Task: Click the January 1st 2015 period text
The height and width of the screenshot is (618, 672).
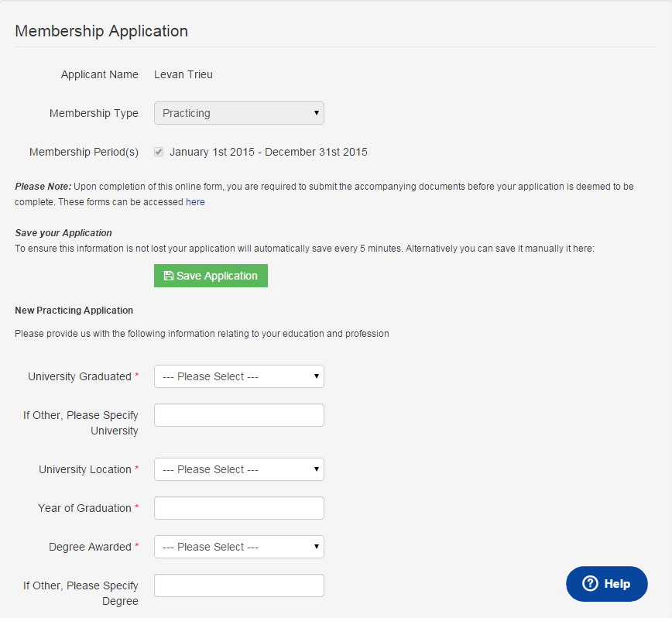Action: (x=269, y=152)
